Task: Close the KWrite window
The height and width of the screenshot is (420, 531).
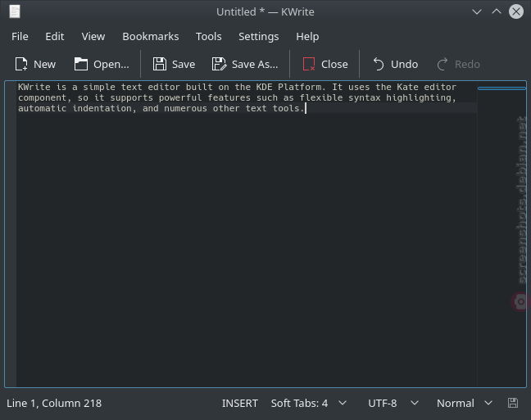Action: coord(516,11)
